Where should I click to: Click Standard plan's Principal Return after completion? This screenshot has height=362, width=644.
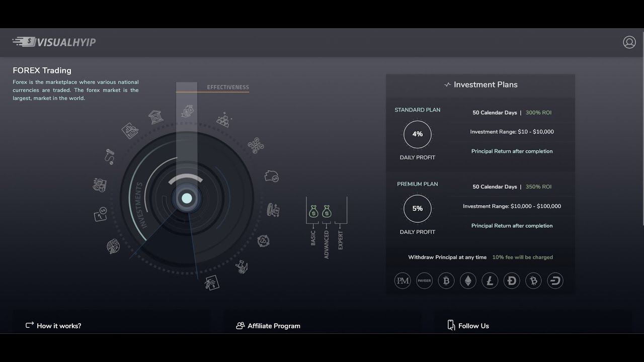[512, 151]
